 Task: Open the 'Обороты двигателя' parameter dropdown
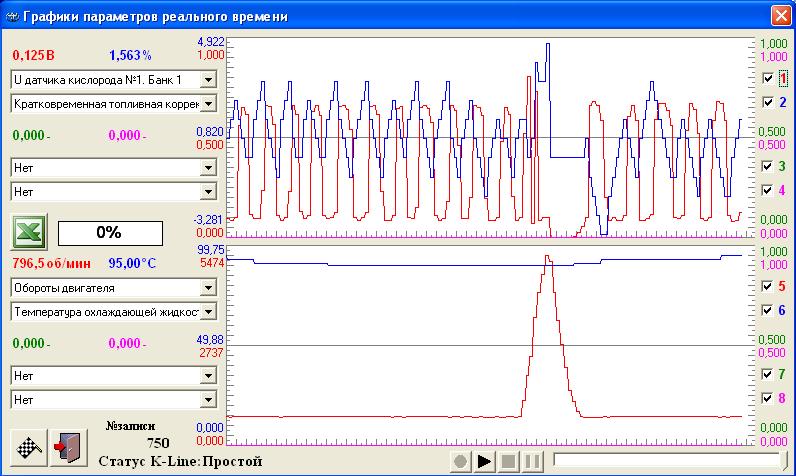(x=208, y=287)
